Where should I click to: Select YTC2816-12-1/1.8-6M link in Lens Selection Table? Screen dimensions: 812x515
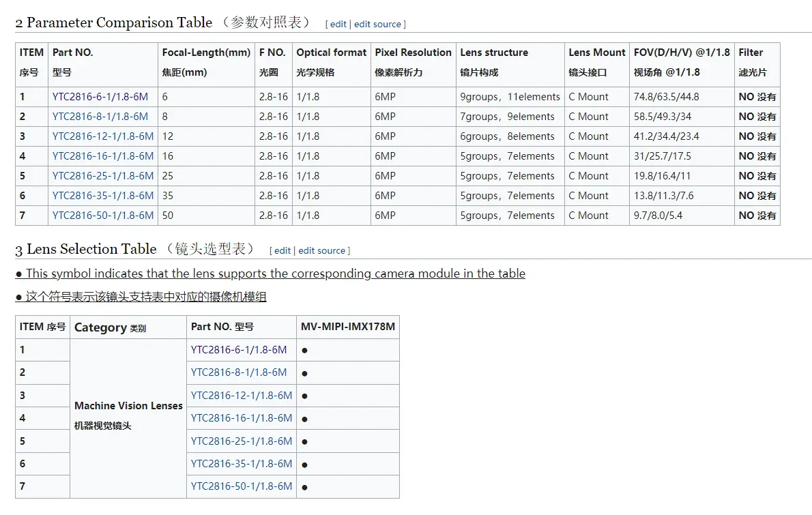point(241,396)
